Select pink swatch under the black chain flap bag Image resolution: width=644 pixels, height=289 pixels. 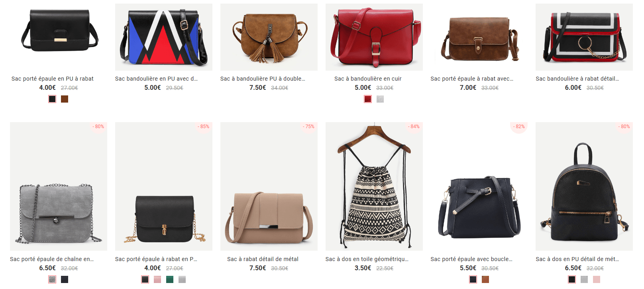click(157, 279)
